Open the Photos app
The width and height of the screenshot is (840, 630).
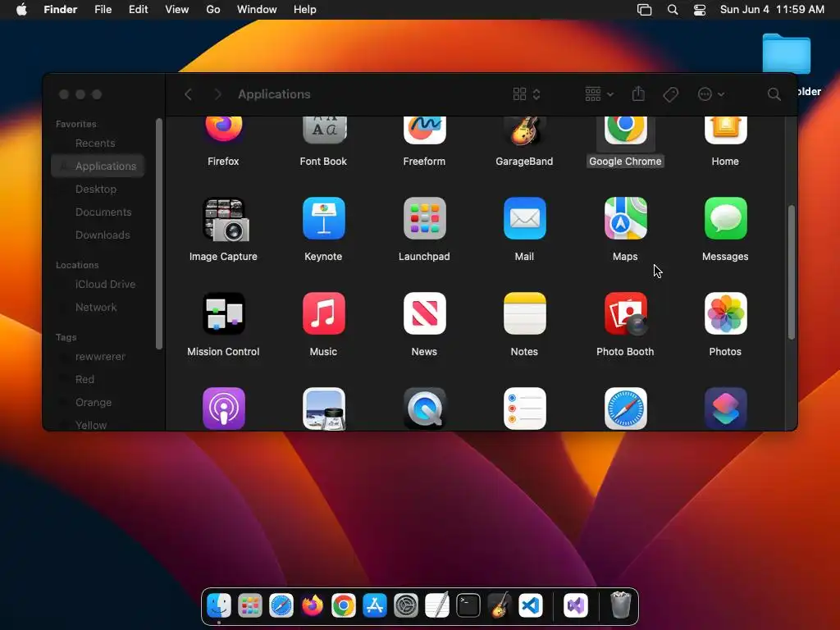(x=725, y=314)
